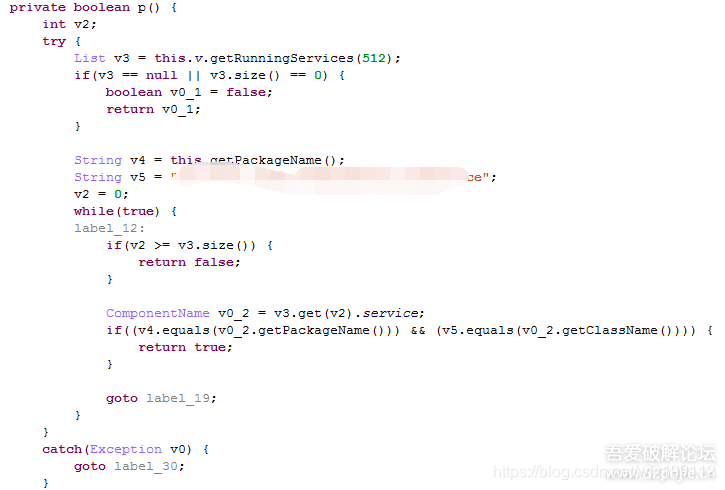Click the italic 'service' field reference
Screen dimensions: 725x490
click(390, 313)
